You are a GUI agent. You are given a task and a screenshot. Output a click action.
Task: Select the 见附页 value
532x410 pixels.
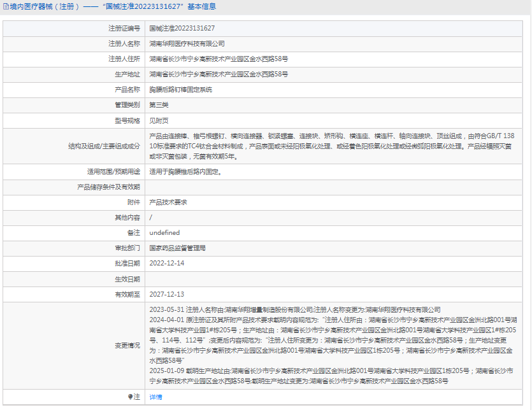[x=159, y=121]
